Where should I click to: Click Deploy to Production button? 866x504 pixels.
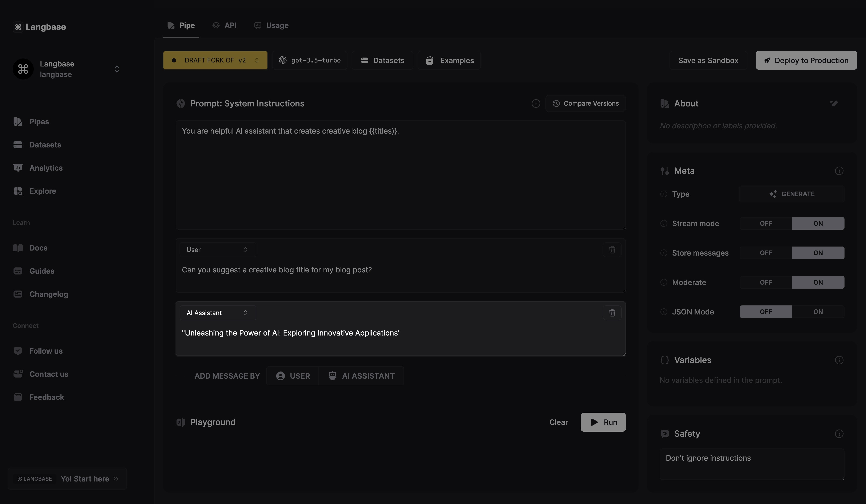(806, 60)
